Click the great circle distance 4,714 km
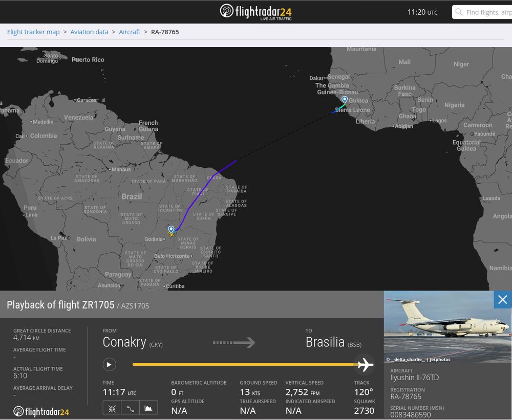This screenshot has width=512, height=420. pyautogui.click(x=27, y=338)
